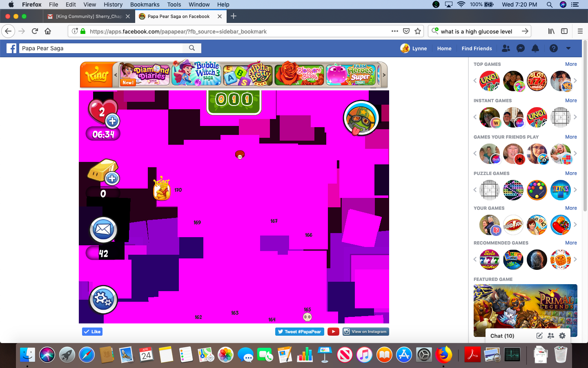
Task: Previous arrow in Puzzle Games row
Action: [x=475, y=190]
